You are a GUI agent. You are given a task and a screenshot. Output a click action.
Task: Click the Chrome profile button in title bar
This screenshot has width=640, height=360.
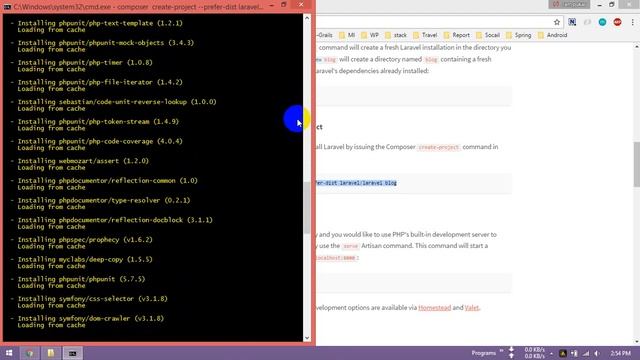[x=569, y=4]
